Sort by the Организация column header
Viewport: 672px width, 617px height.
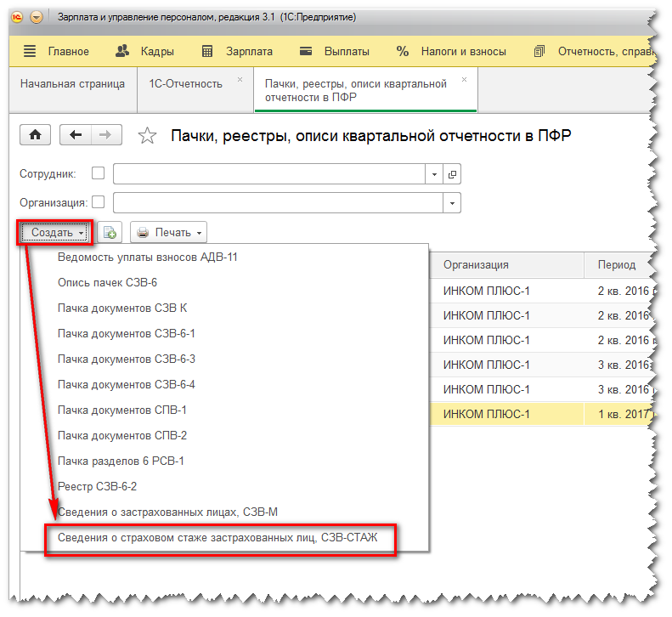coord(506,264)
